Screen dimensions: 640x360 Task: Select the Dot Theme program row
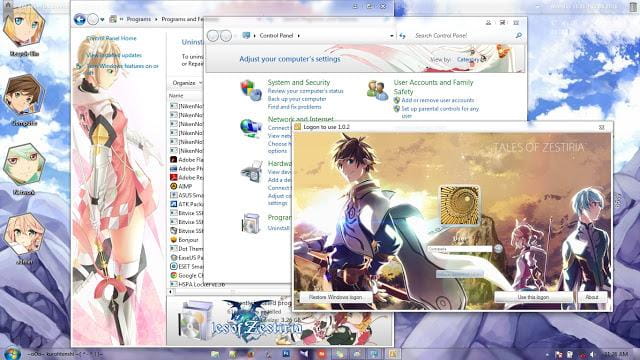pos(186,249)
